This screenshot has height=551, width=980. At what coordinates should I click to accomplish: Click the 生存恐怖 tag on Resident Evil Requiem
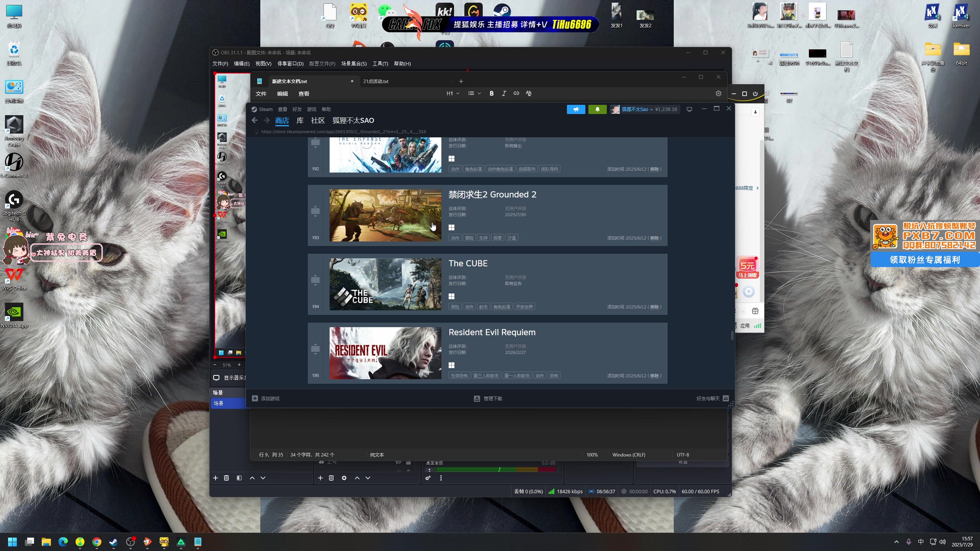(459, 376)
